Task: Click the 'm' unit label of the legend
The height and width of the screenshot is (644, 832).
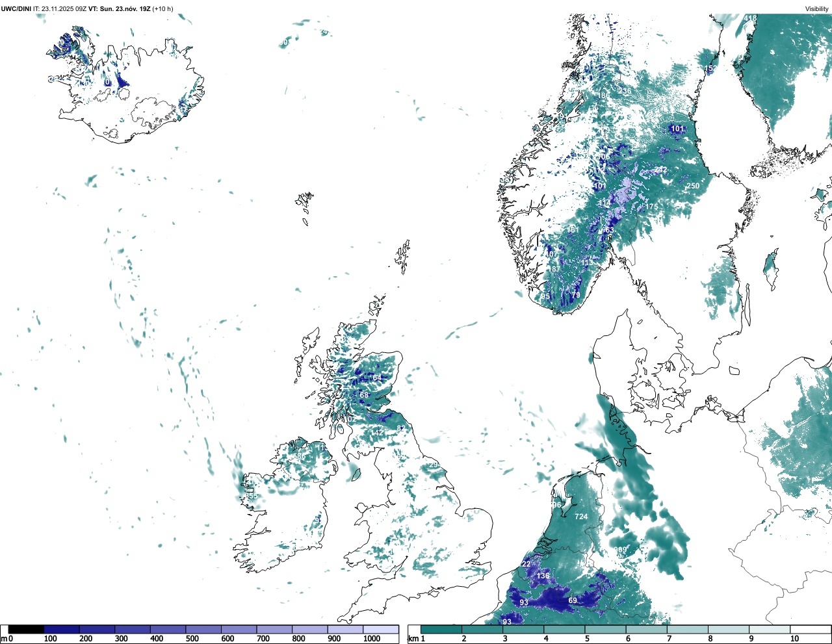Action: click(4, 639)
